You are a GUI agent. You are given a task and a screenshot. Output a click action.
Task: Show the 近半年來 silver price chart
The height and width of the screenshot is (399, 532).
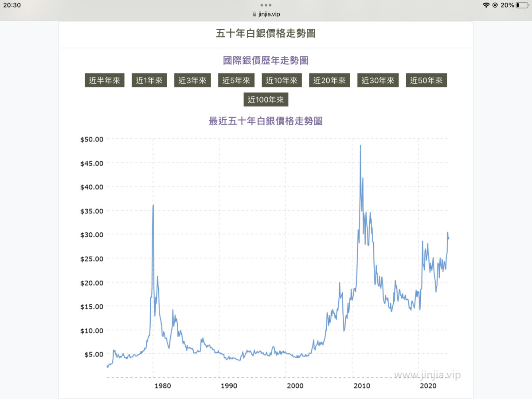(x=105, y=81)
